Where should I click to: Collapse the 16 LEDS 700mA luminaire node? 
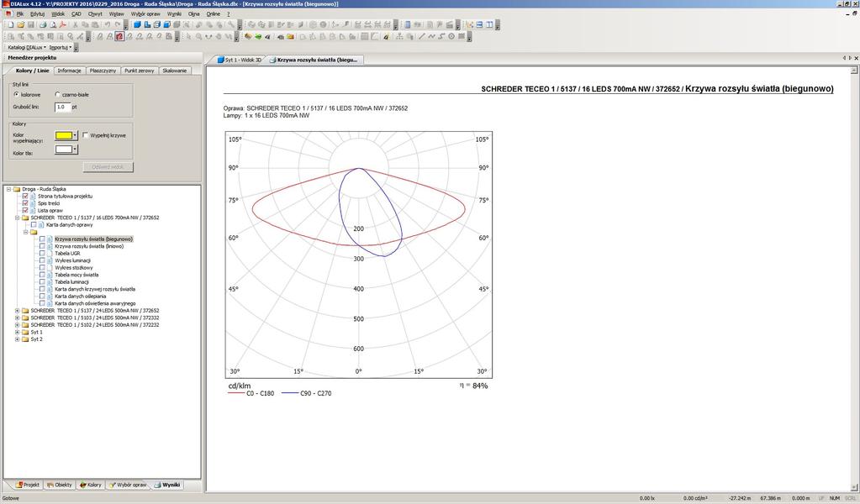[x=17, y=218]
